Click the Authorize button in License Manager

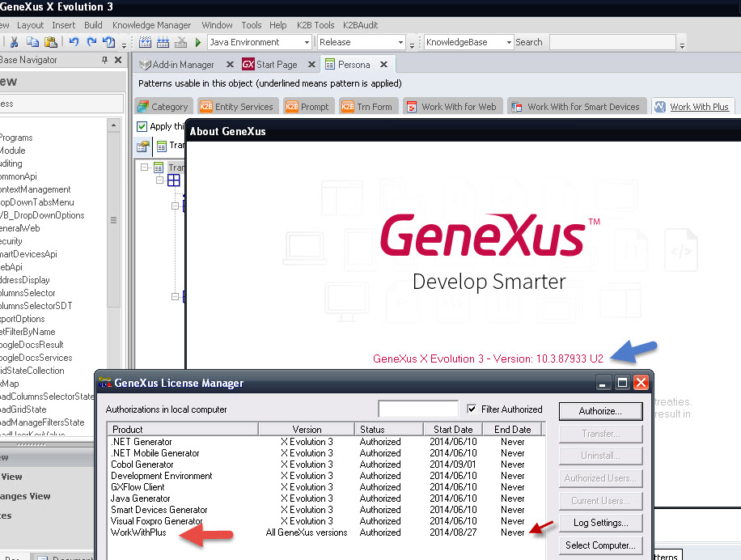599,411
